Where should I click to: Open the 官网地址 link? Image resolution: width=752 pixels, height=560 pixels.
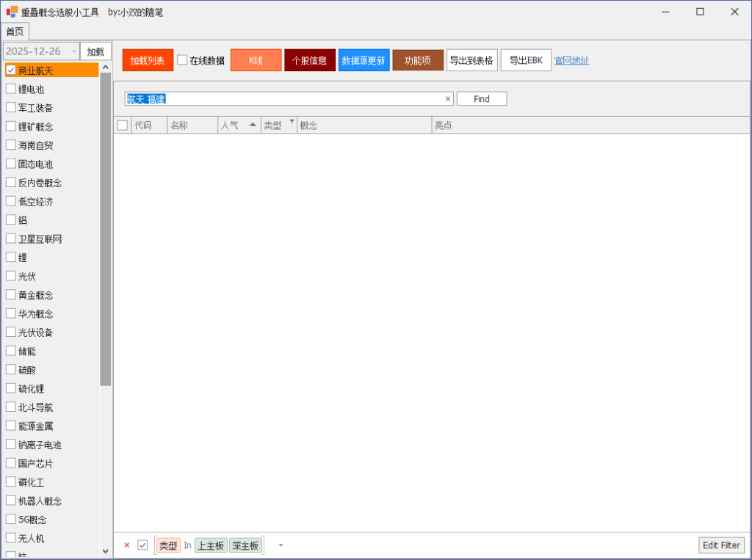point(571,60)
